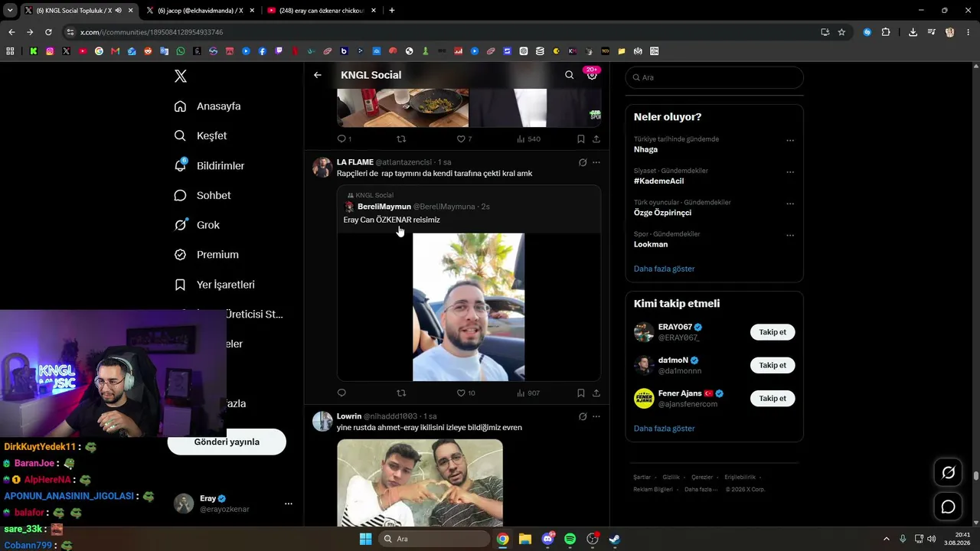Open Sohbet messages page

[x=202, y=195]
